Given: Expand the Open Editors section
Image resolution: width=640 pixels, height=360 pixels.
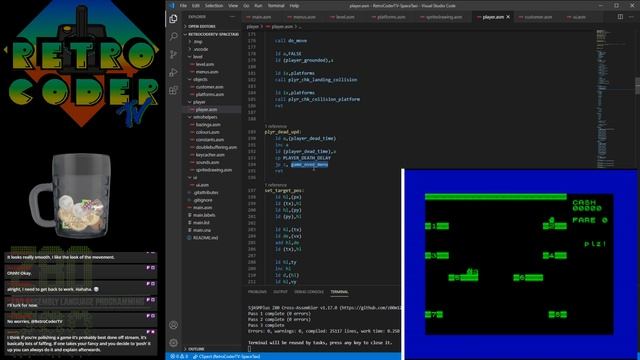Looking at the screenshot, I should [x=202, y=26].
